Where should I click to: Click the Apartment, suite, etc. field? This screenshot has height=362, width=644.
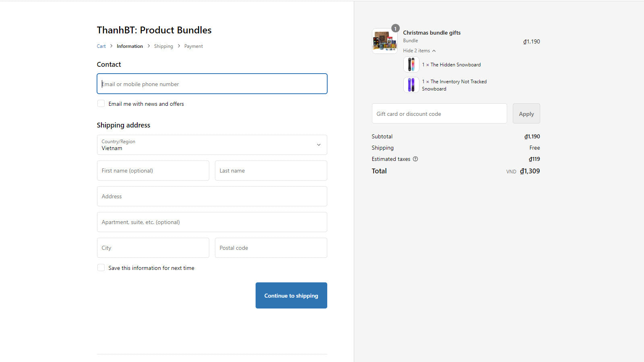click(212, 222)
